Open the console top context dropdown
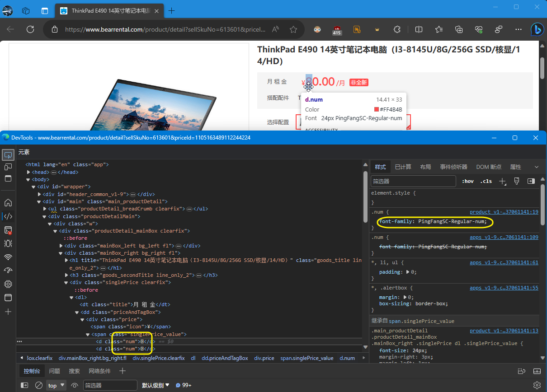The width and height of the screenshot is (547, 392). pos(57,385)
